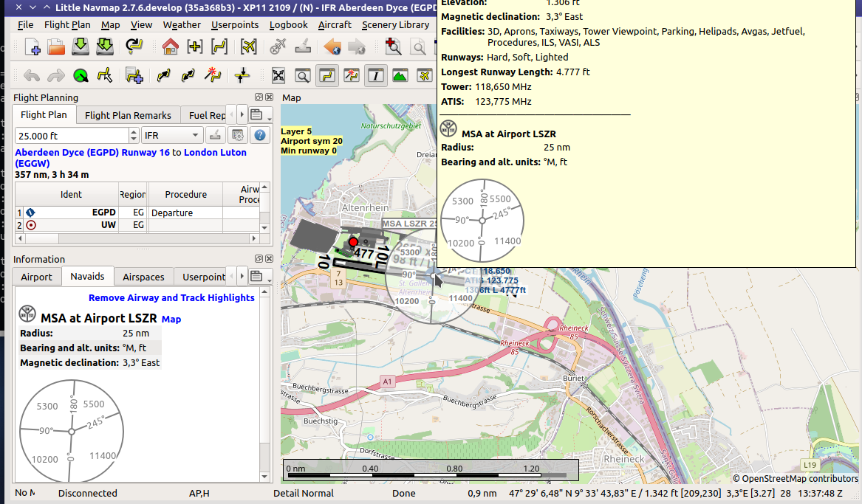This screenshot has height=504, width=862.
Task: Go forward to next map position
Action: click(356, 46)
